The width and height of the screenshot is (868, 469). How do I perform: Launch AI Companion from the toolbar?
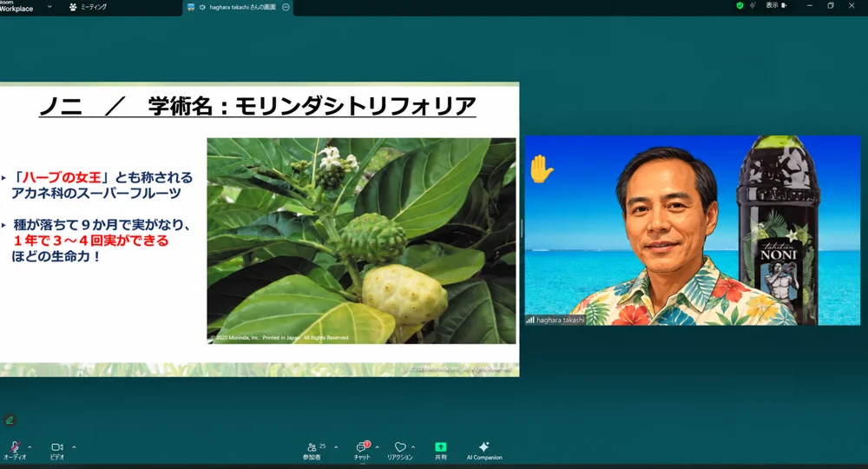point(484,451)
